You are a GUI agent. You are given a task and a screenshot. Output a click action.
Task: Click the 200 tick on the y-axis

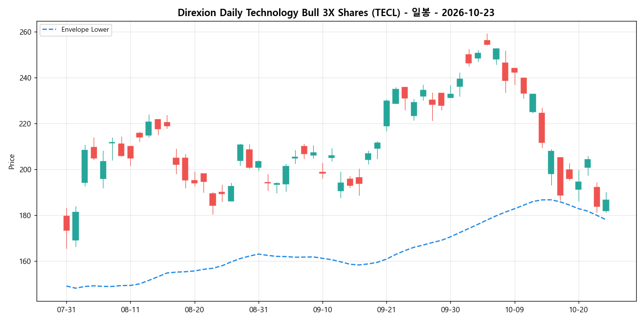click(x=26, y=170)
